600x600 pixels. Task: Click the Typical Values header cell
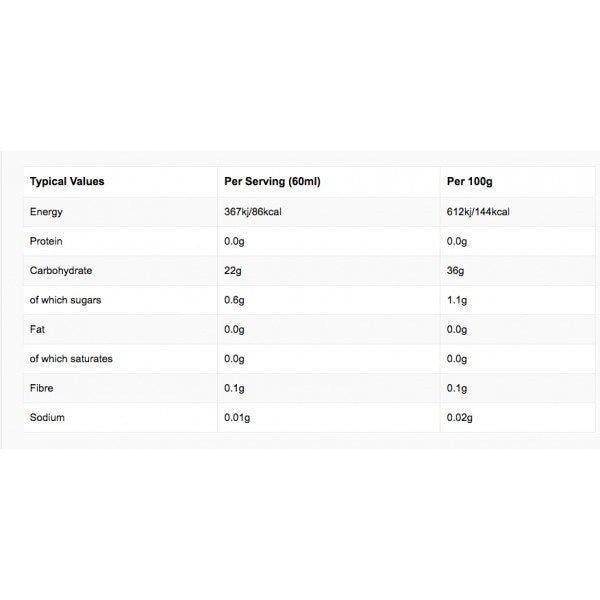[x=67, y=182]
